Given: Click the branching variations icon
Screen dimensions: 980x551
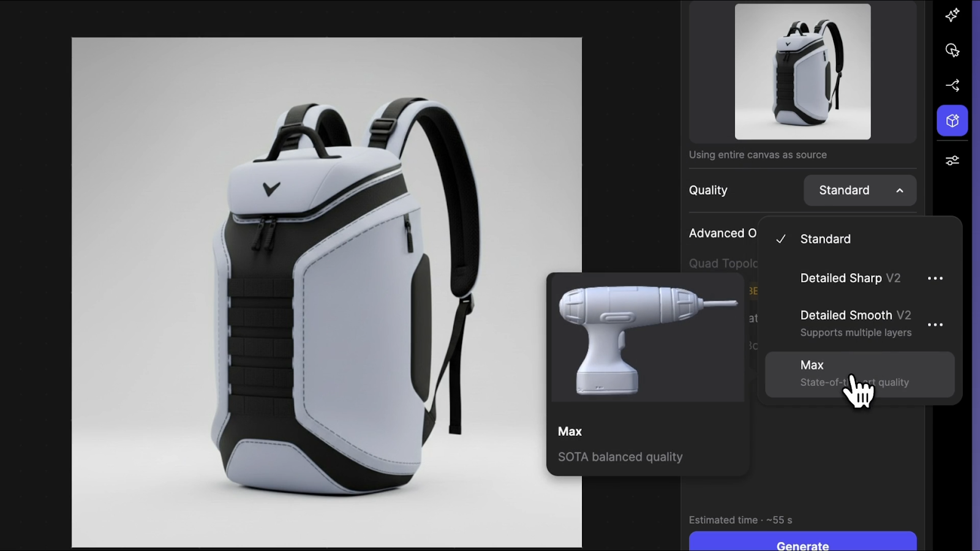Looking at the screenshot, I should click(x=952, y=85).
